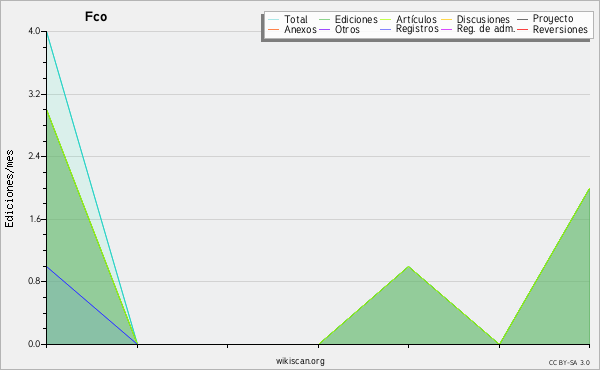Screen dimensions: 600x370
Task: Click the Ediciones/mes axis label
Action: pyautogui.click(x=9, y=189)
